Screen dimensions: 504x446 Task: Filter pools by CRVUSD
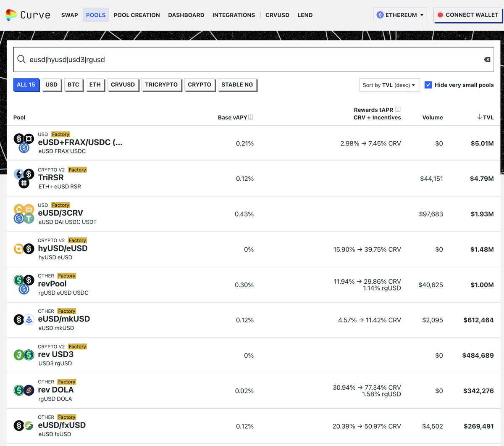pyautogui.click(x=123, y=84)
